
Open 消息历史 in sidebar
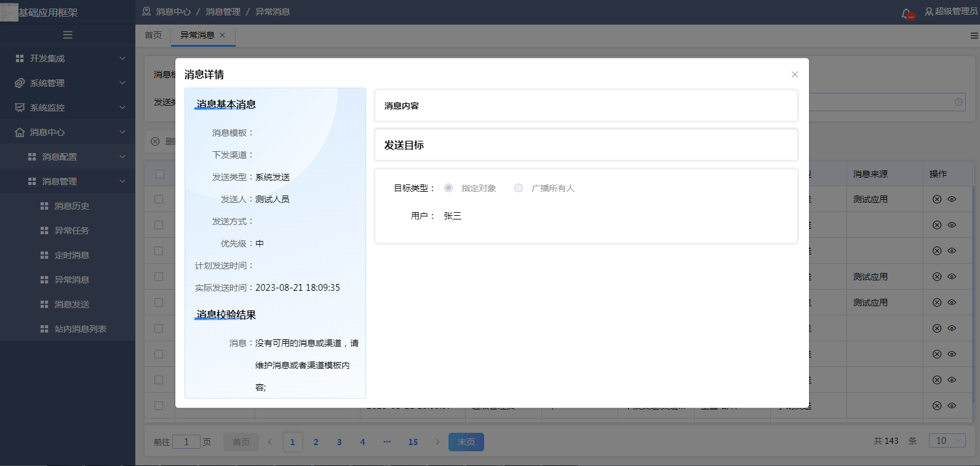[72, 206]
